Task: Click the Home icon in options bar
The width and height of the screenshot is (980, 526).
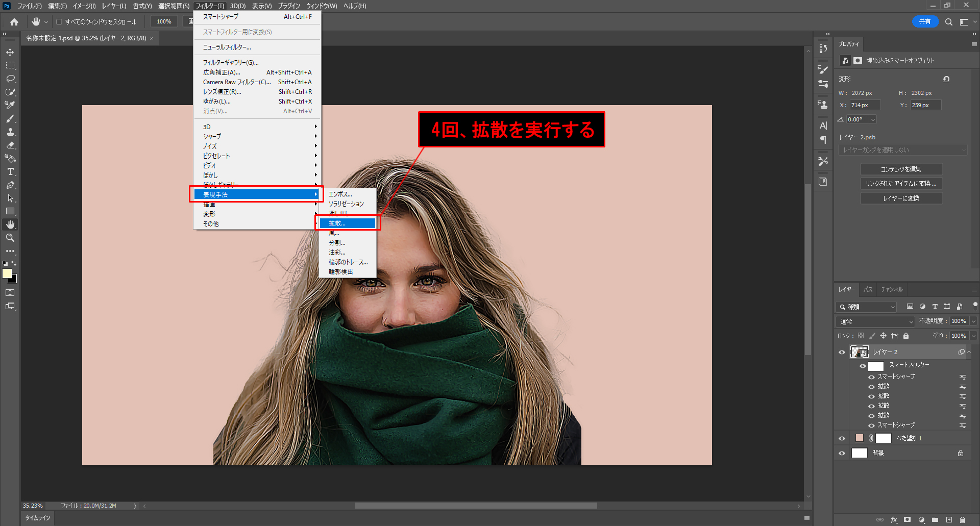Action: (14, 22)
